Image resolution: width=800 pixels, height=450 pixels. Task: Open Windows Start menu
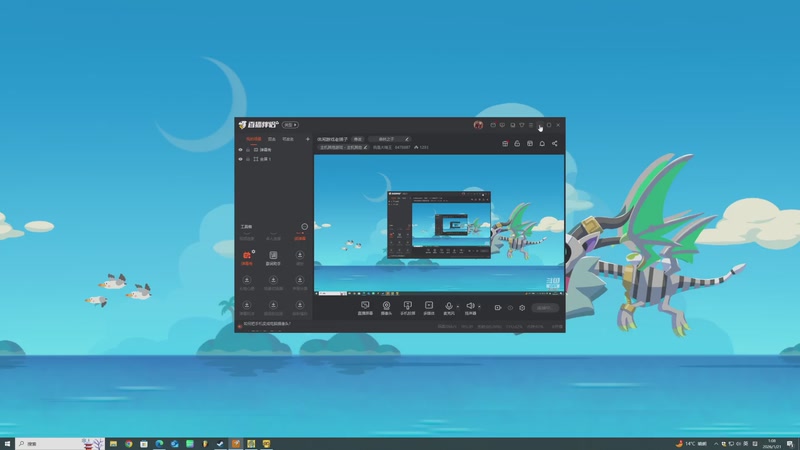(x=7, y=444)
